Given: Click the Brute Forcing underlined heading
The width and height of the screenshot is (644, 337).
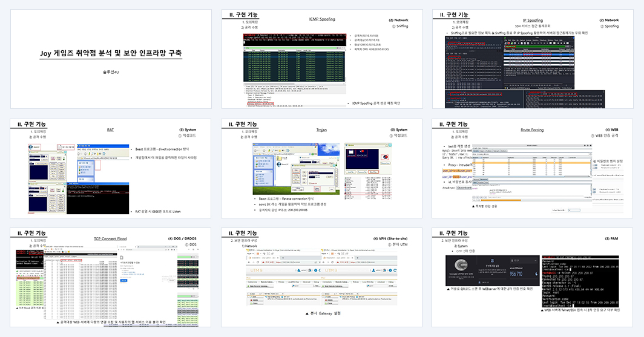Looking at the screenshot, I should point(532,129).
